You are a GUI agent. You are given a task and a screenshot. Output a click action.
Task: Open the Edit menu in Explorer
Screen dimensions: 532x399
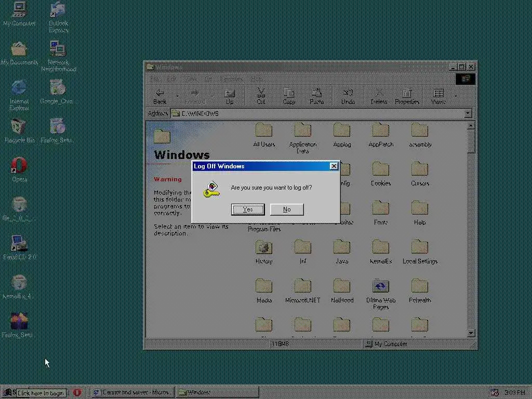(171, 79)
